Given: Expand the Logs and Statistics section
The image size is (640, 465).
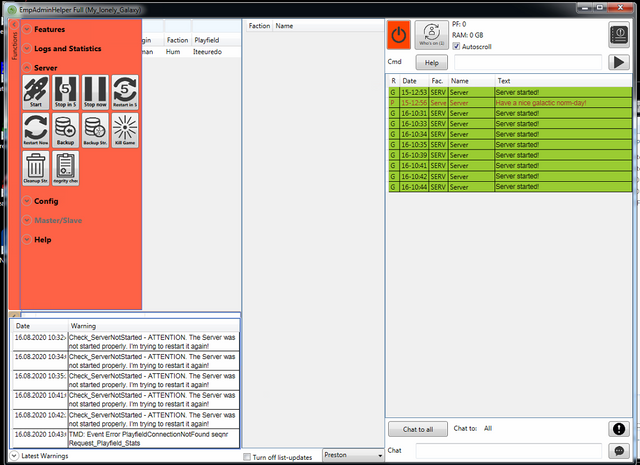Looking at the screenshot, I should point(27,49).
